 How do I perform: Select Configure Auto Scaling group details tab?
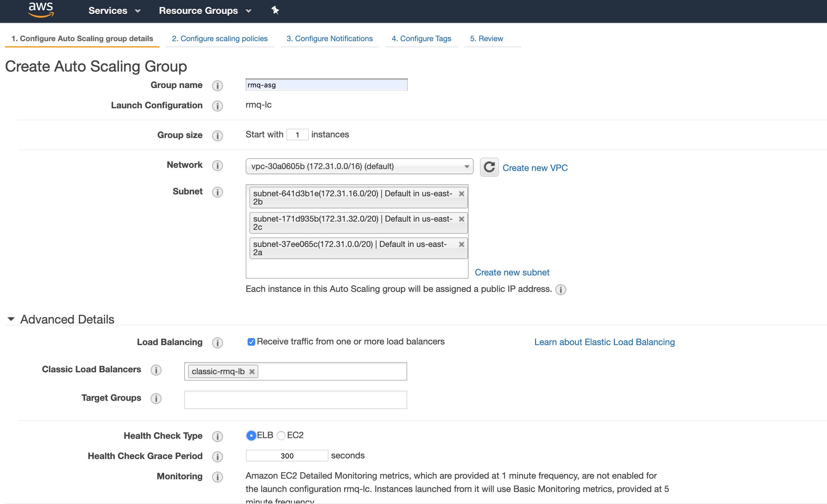click(x=82, y=39)
